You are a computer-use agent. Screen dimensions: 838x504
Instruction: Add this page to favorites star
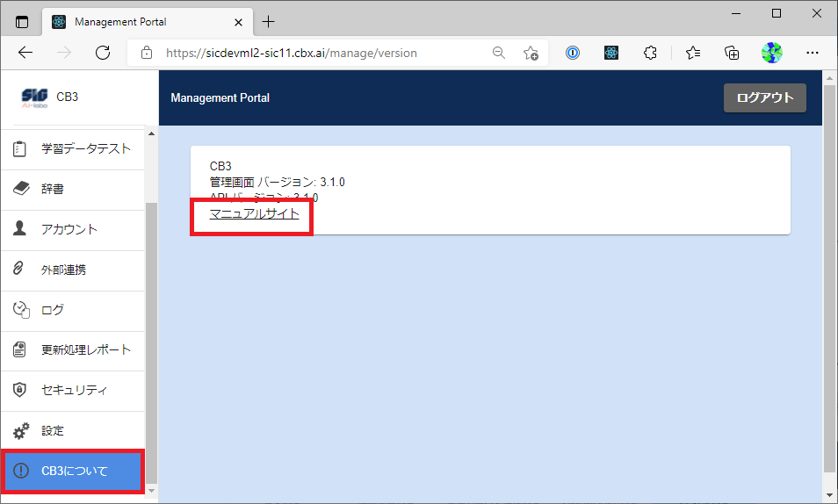(531, 53)
